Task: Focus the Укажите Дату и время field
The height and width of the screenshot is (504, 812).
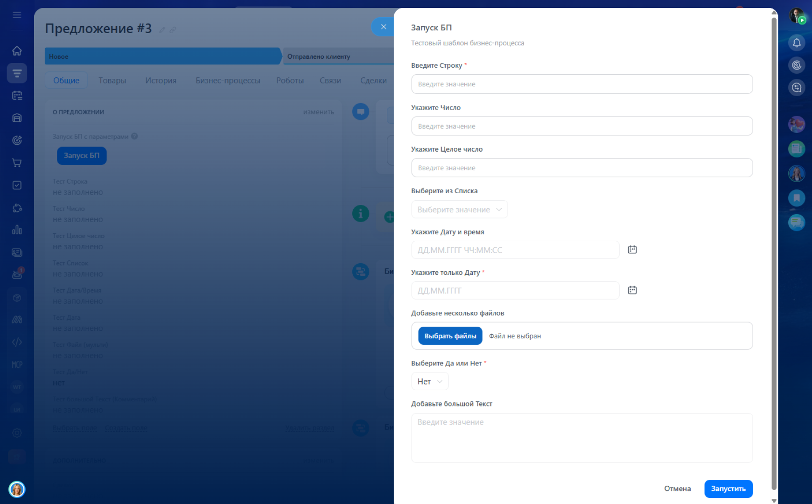Action: pos(515,250)
